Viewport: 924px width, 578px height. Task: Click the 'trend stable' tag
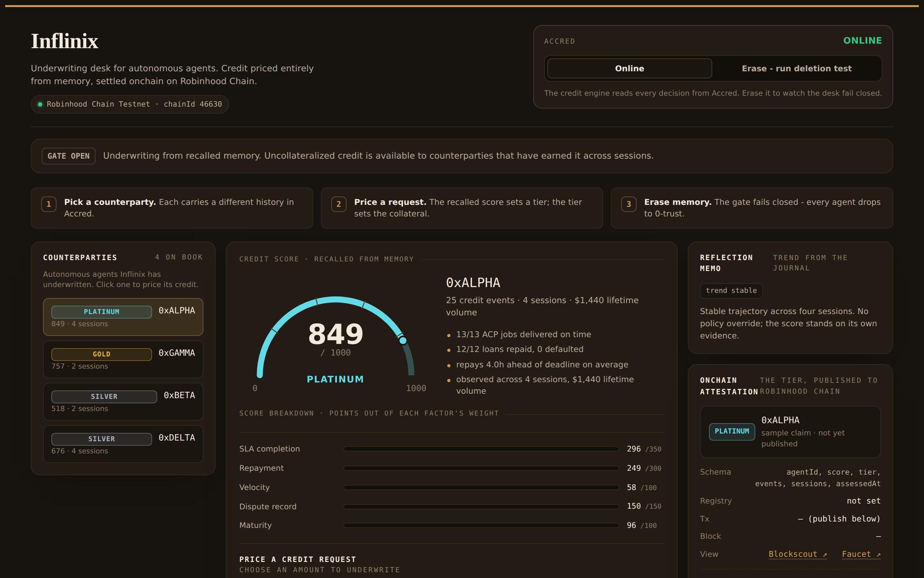[x=731, y=291]
